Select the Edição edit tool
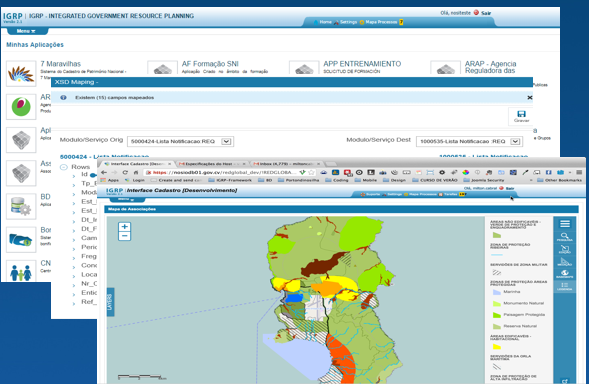This screenshot has height=384, width=589. [x=565, y=249]
